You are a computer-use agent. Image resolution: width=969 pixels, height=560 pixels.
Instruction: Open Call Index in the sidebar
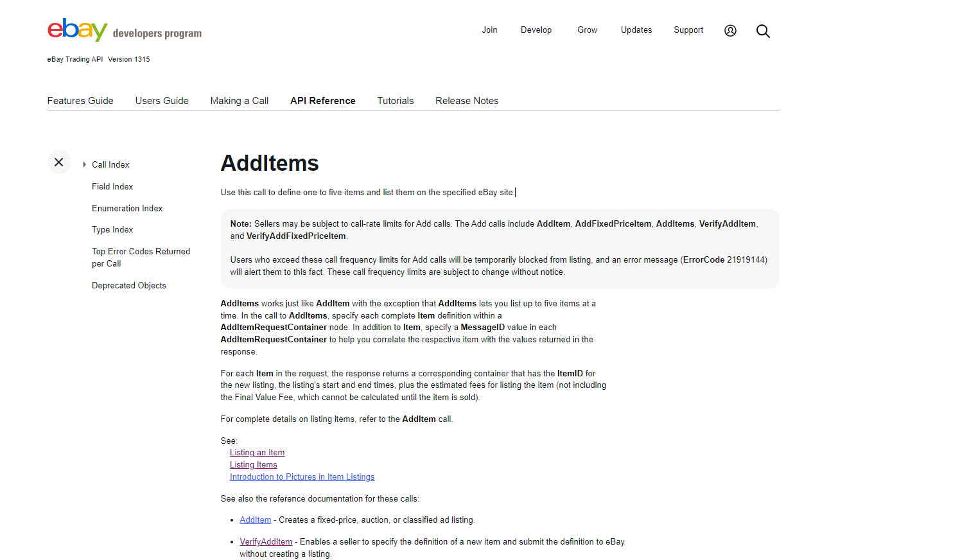pos(110,164)
